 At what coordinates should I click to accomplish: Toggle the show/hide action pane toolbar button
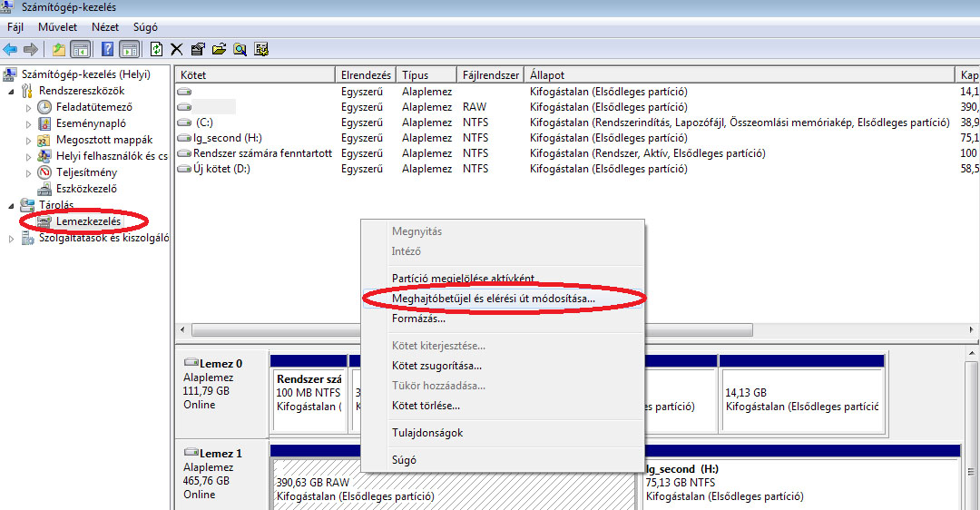tap(129, 49)
